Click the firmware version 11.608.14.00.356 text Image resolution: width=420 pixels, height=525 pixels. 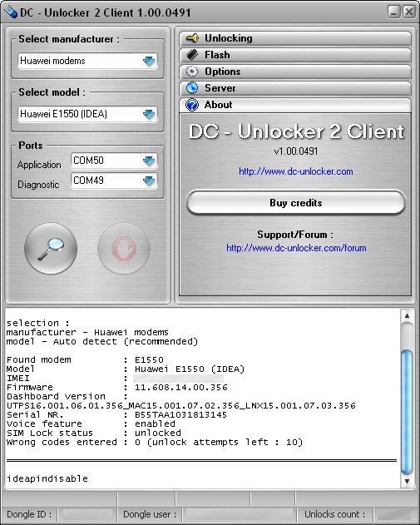point(181,388)
